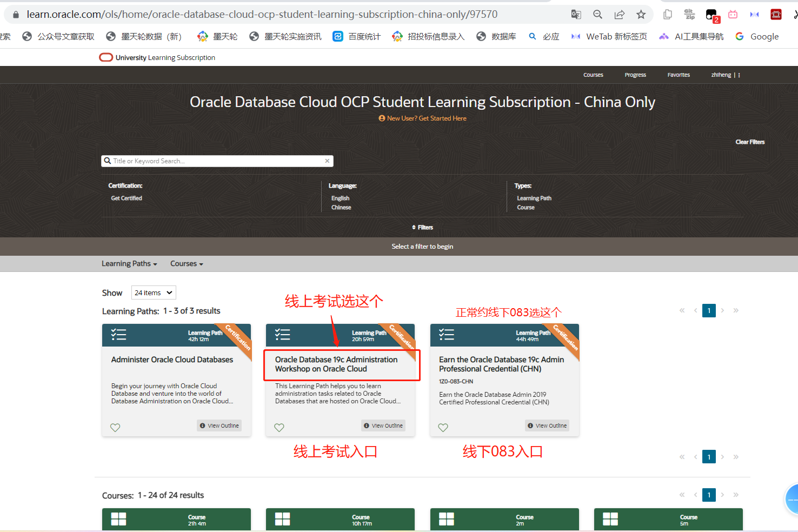Click the heart favorite icon on Administer Oracle Cloud Databases
Screen dimensions: 798x532
(x=115, y=427)
